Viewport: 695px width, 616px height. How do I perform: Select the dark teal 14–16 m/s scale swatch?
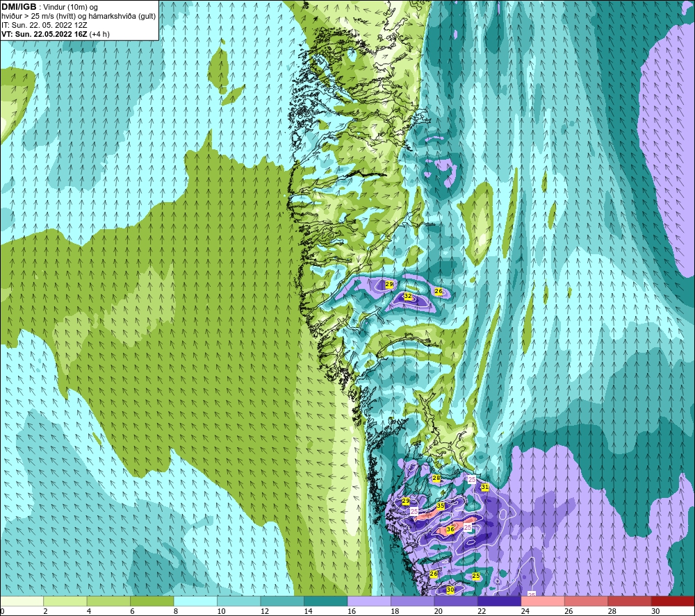tap(326, 601)
